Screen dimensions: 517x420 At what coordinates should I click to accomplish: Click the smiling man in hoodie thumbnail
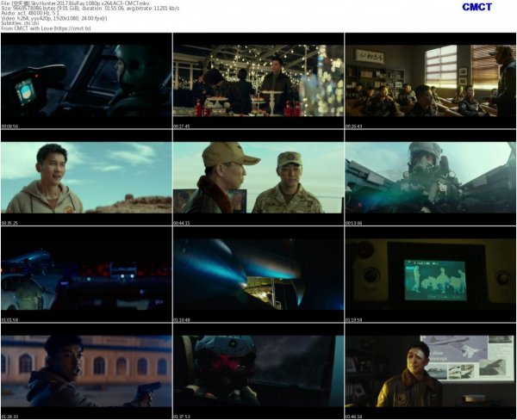click(86, 178)
